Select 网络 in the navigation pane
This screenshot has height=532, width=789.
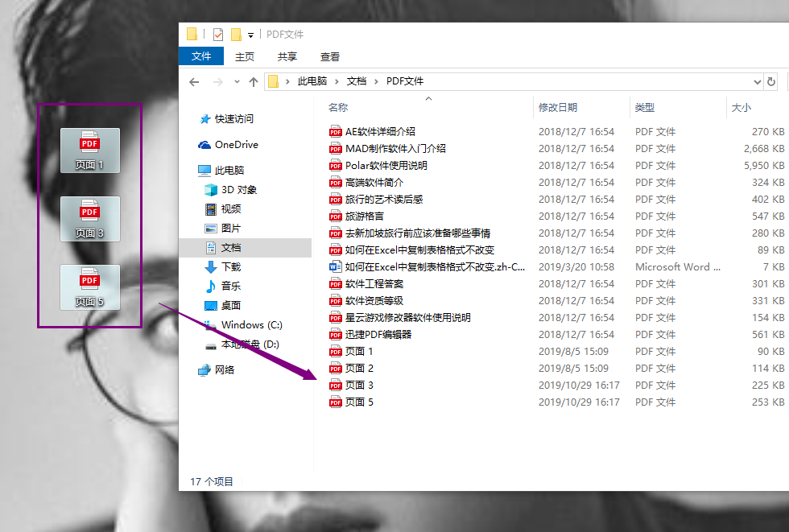coord(233,370)
